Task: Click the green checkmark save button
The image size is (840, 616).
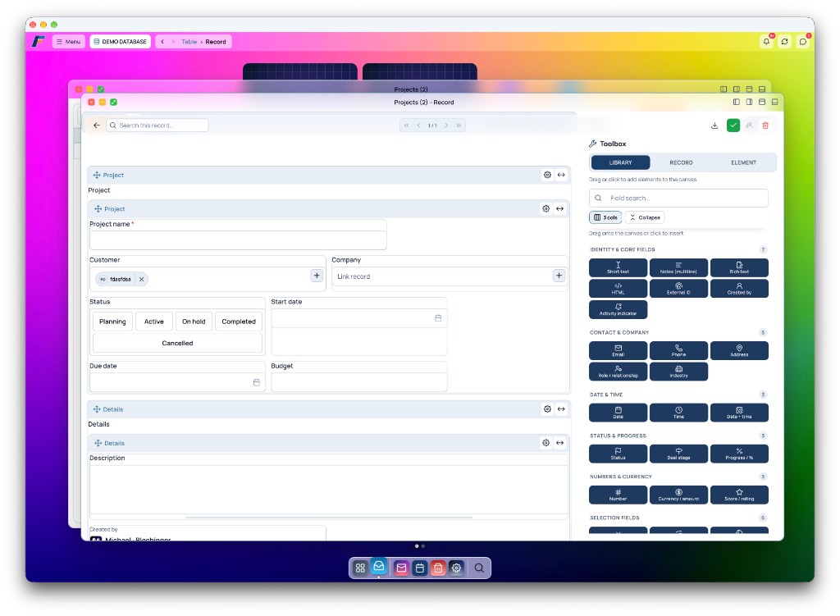Action: [x=733, y=125]
